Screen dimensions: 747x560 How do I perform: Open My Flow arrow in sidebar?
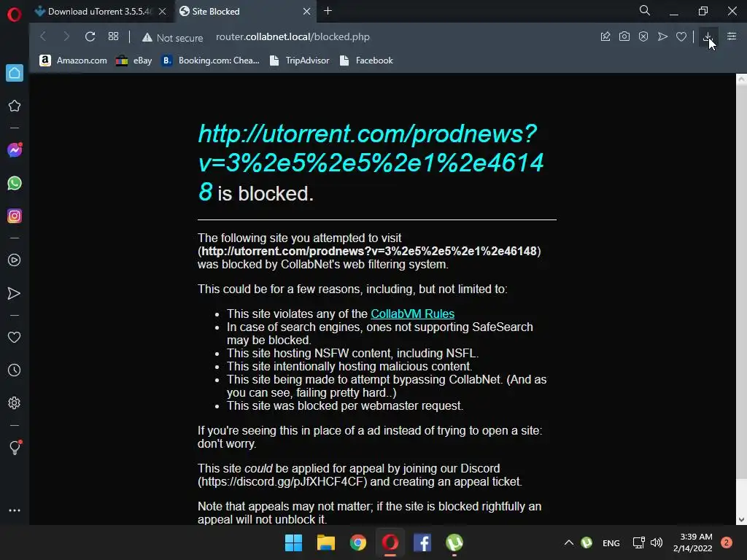coord(15,293)
